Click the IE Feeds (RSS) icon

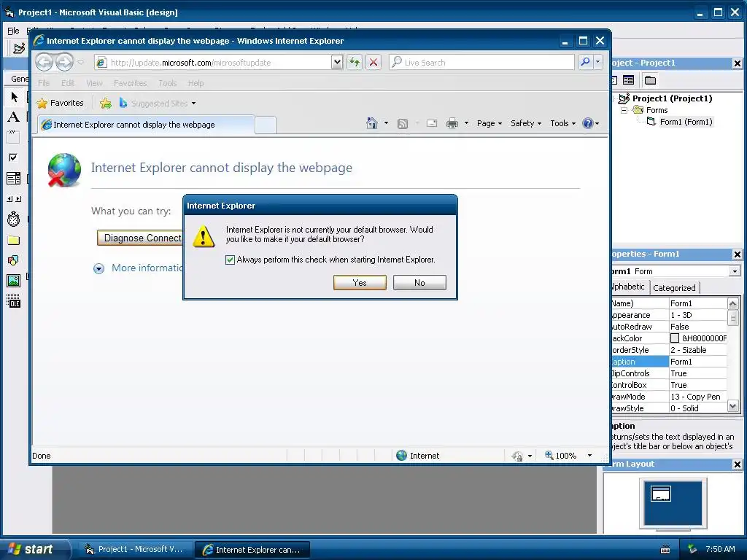click(403, 124)
